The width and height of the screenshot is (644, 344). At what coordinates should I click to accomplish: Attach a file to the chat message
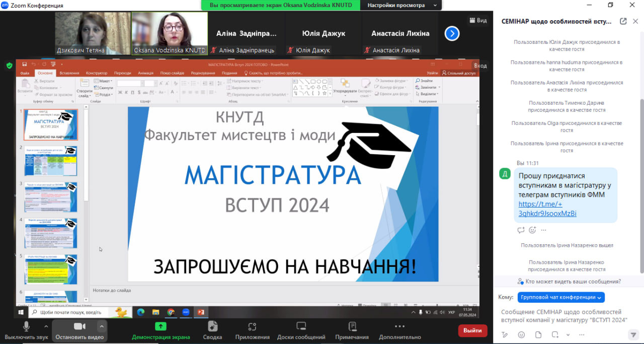tap(538, 334)
